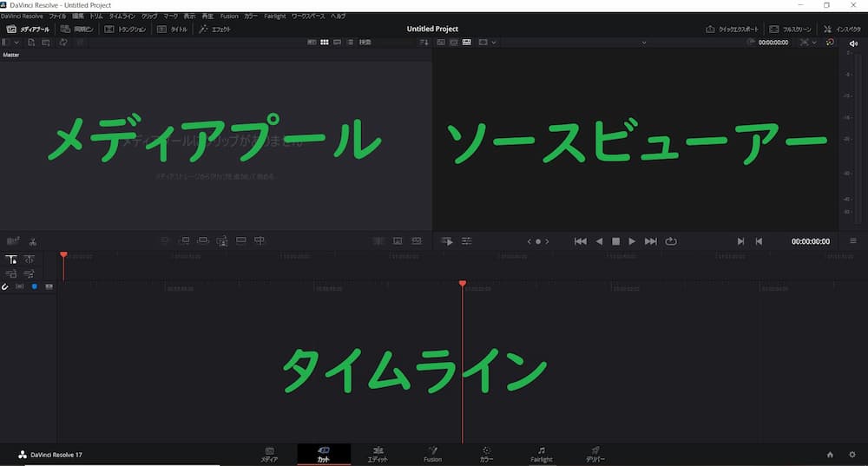
Task: Switch media pool to thumbnail grid view
Action: [x=325, y=42]
